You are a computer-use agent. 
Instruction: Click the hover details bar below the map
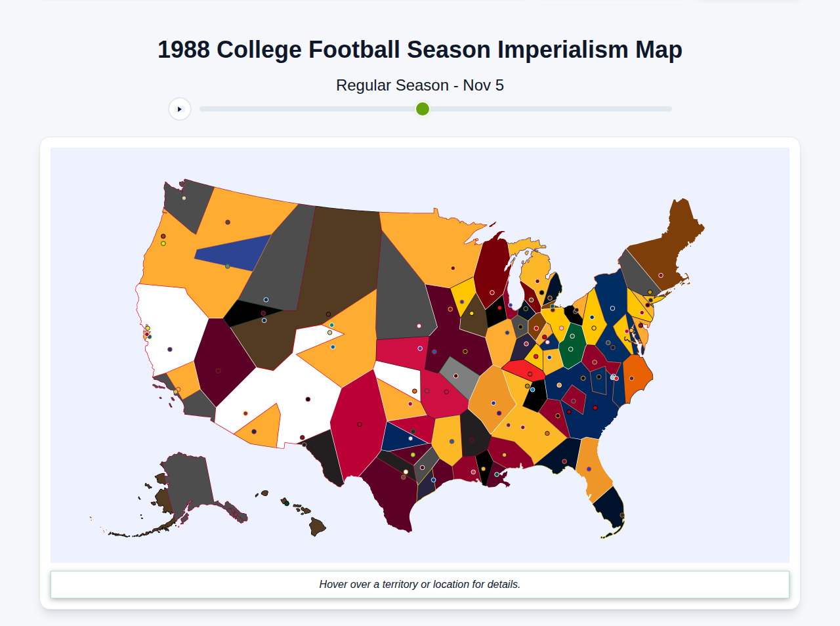[x=420, y=584]
